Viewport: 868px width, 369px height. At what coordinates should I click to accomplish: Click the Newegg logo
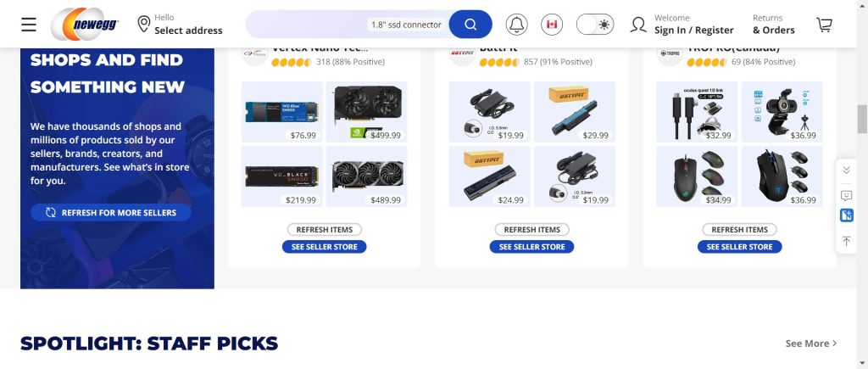(x=86, y=25)
